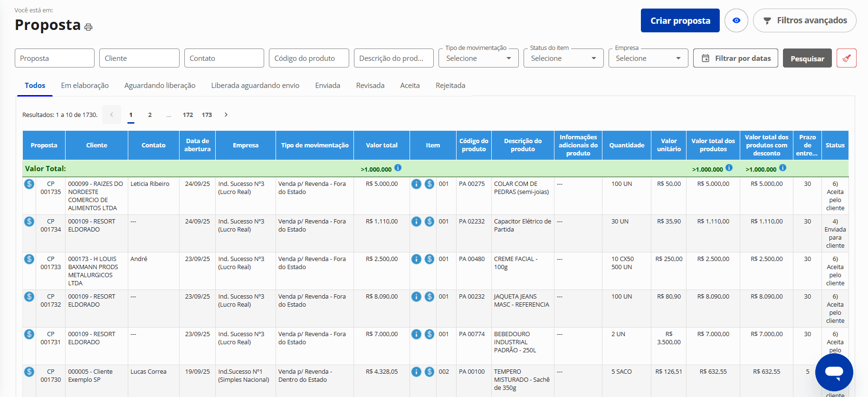Click dollar icon left of proposal CP 001735
The image size is (868, 397).
[29, 184]
